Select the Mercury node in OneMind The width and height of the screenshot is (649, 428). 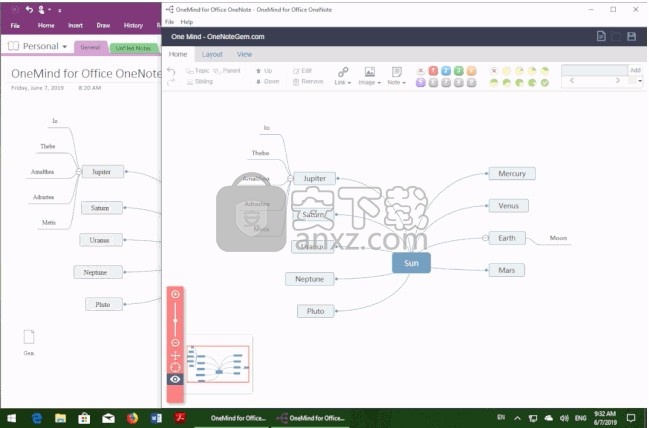(x=512, y=173)
